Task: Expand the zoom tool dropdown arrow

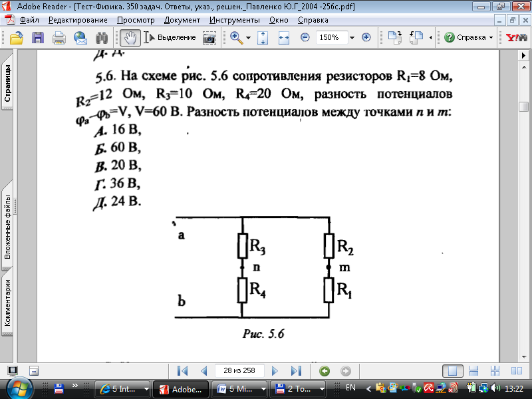Action: pos(248,38)
